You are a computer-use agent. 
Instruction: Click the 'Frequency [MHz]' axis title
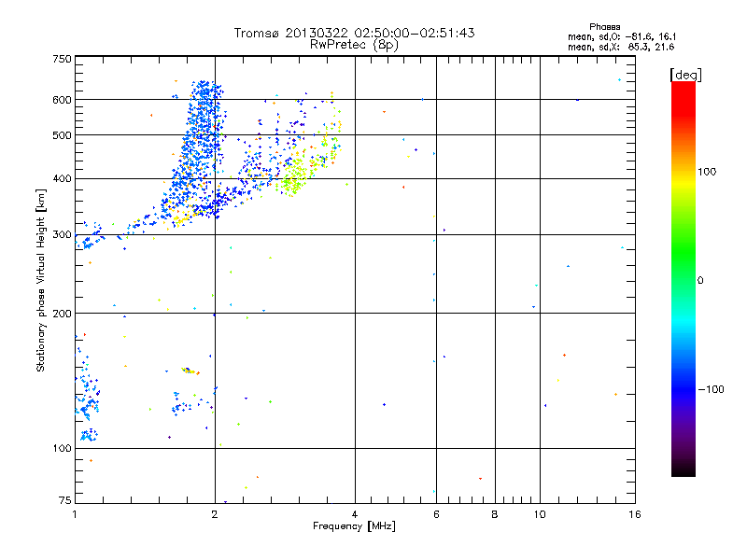[354, 526]
